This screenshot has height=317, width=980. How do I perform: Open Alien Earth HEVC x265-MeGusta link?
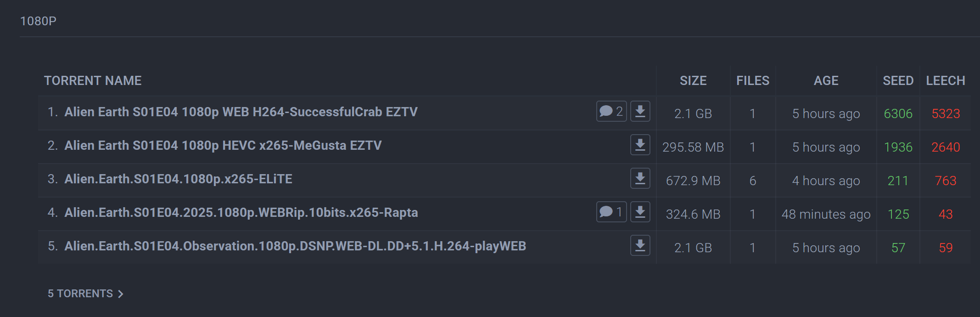[x=223, y=146]
